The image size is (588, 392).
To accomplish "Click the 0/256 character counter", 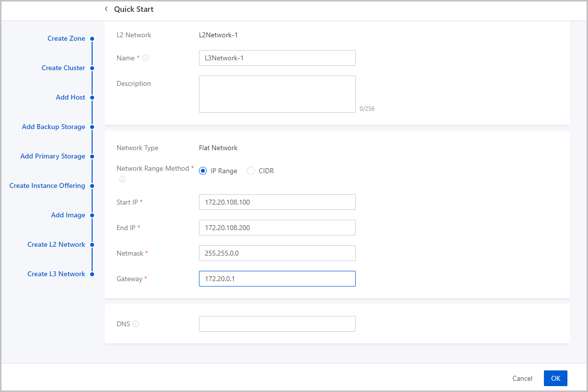I will coord(367,109).
